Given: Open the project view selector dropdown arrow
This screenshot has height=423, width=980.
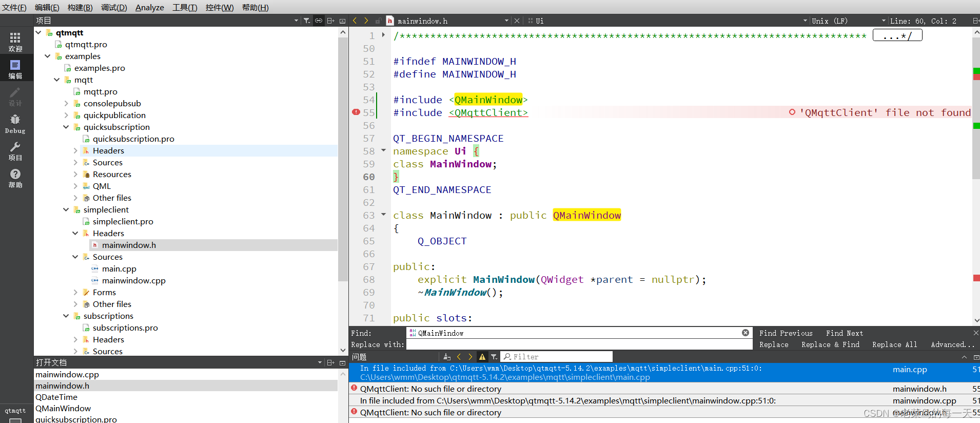Looking at the screenshot, I should click(x=296, y=21).
